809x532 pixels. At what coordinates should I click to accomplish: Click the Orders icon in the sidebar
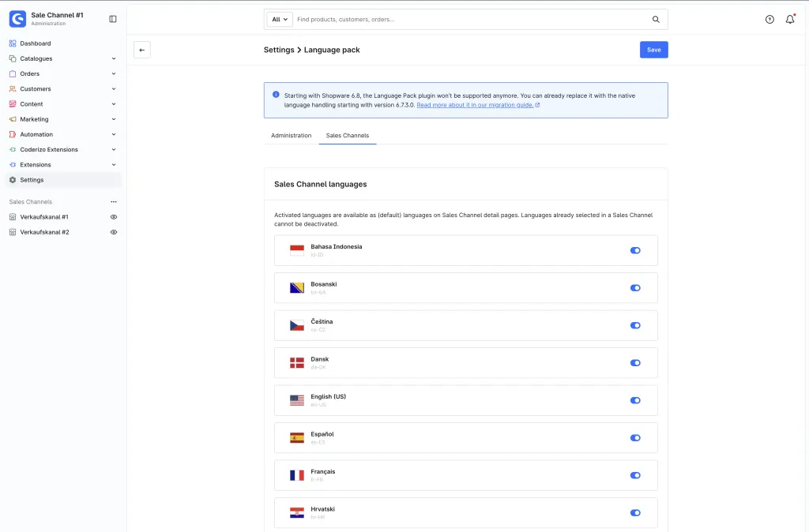[13, 73]
